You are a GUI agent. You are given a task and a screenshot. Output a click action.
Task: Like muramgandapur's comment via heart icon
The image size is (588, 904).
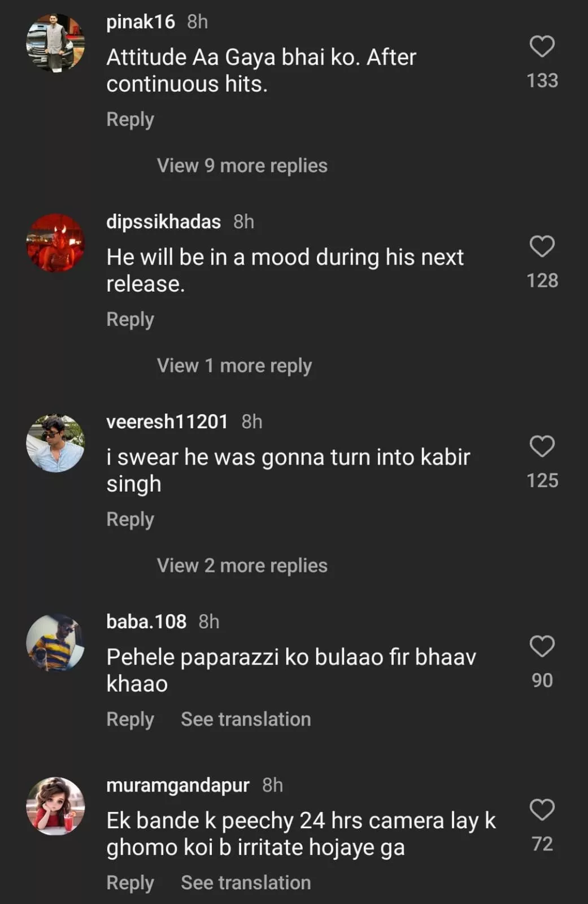542,810
